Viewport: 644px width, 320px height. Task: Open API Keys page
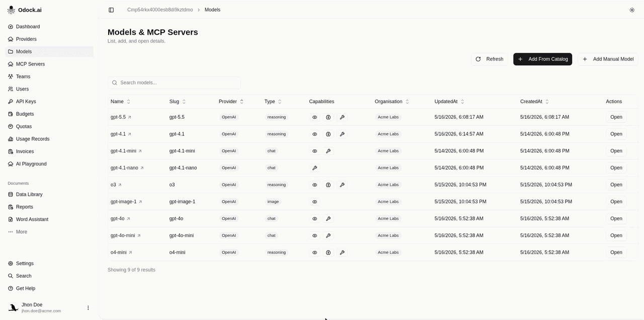(49, 102)
